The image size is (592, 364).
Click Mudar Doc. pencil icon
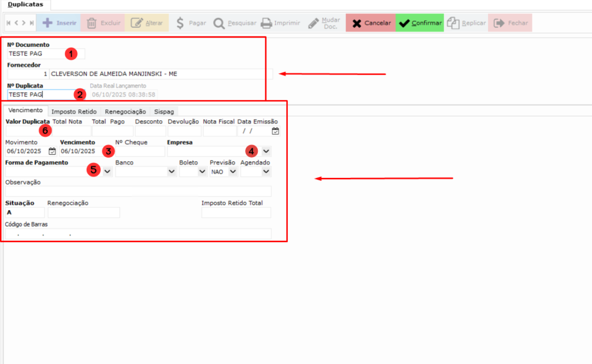coord(313,23)
